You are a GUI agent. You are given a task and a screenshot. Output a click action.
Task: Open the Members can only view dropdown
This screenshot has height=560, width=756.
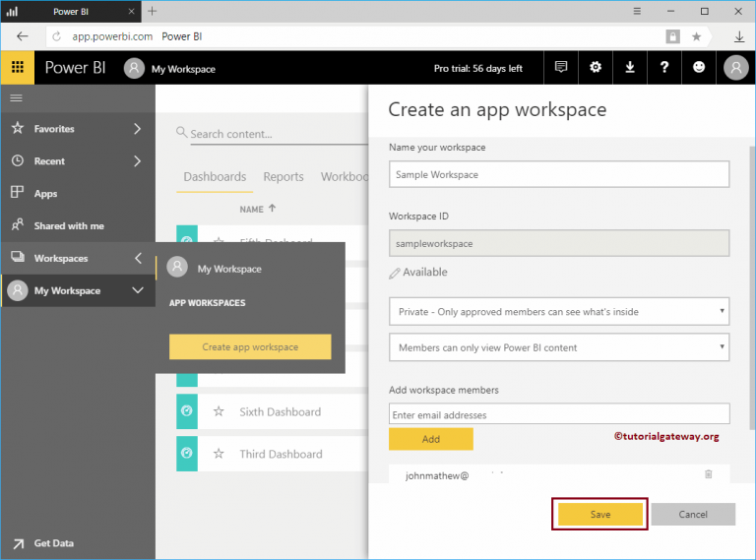[559, 347]
